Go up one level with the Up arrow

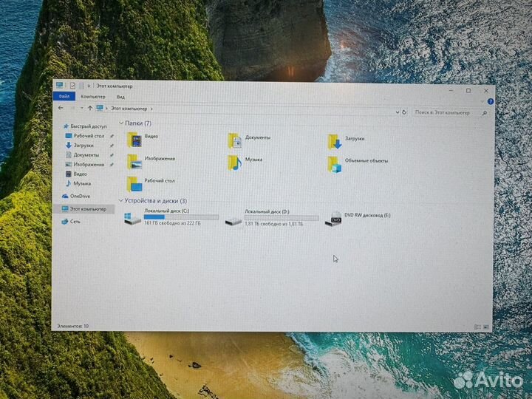[x=90, y=108]
